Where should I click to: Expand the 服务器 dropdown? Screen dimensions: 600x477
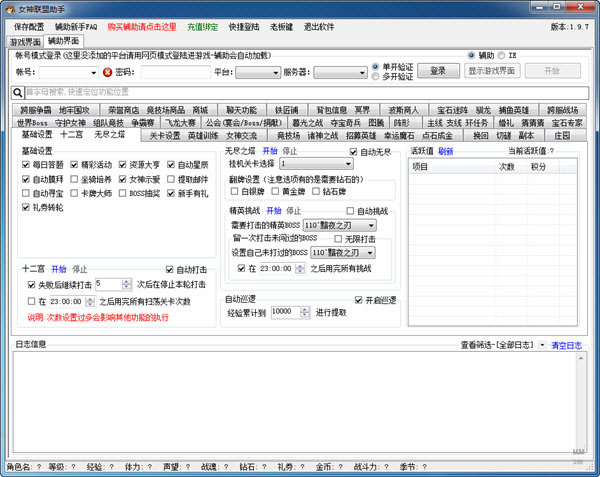tap(341, 72)
